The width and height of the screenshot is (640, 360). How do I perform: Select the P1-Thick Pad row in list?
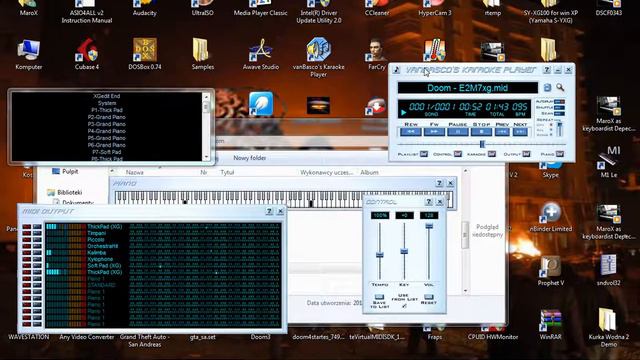[x=107, y=110]
